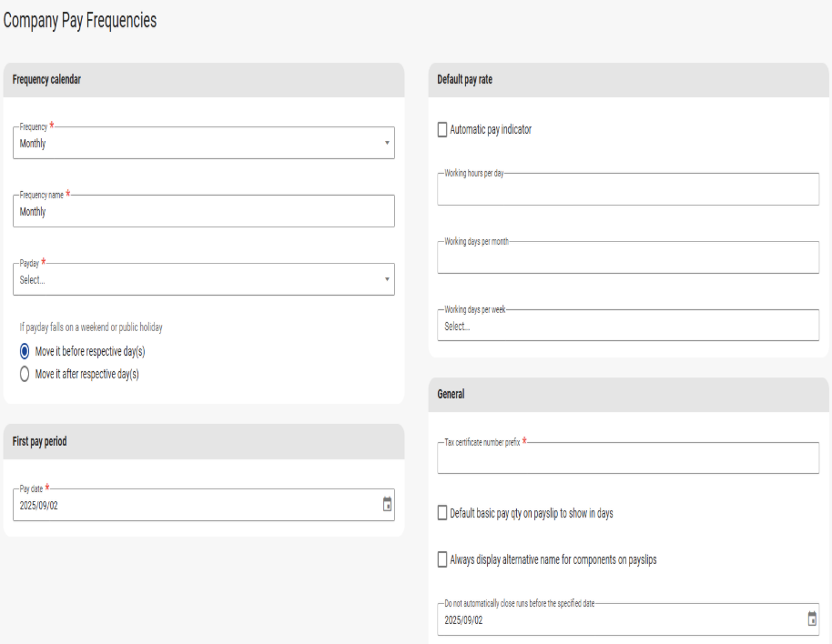Click the Pay date text field
The height and width of the screenshot is (644, 832).
click(x=191, y=506)
